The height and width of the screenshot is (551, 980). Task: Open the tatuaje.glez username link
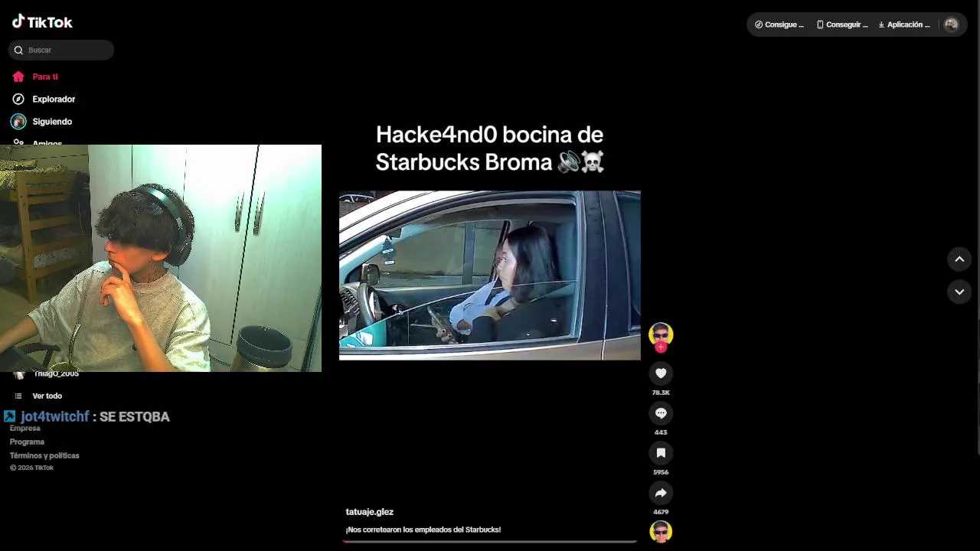[x=370, y=512]
